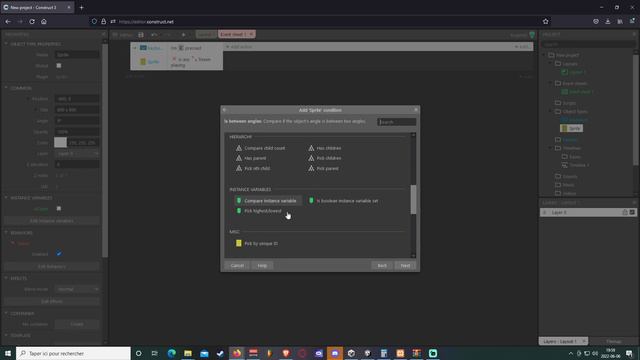This screenshot has height=360, width=640.
Task: Click Edit instance variables link
Action: [52, 221]
